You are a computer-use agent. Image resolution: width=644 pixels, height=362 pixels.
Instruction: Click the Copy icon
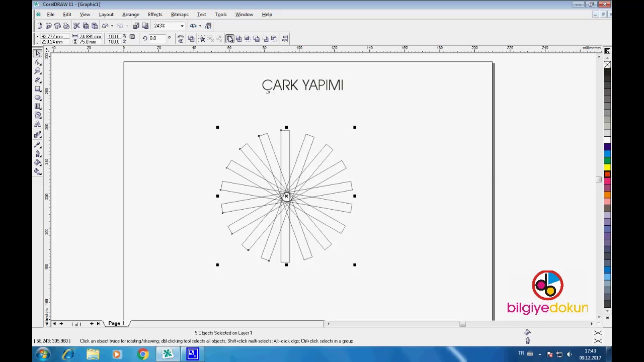86,26
